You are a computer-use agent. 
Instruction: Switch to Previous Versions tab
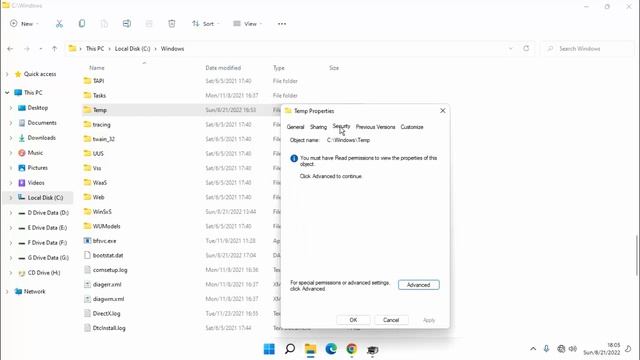(x=376, y=127)
